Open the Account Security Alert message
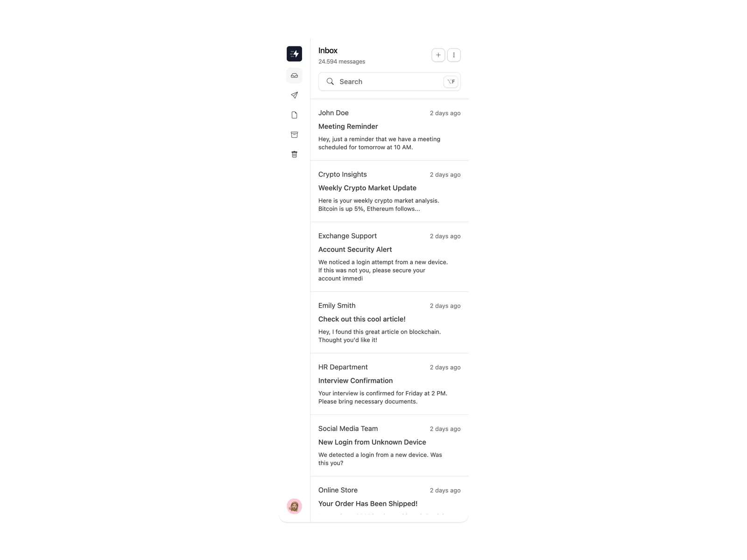Viewport: 747px width, 560px height. pyautogui.click(x=389, y=257)
